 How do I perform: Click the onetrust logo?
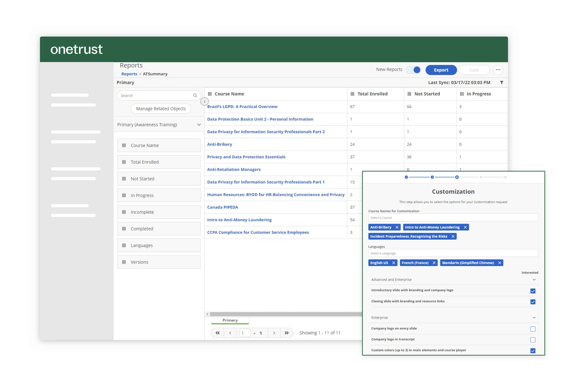76,49
